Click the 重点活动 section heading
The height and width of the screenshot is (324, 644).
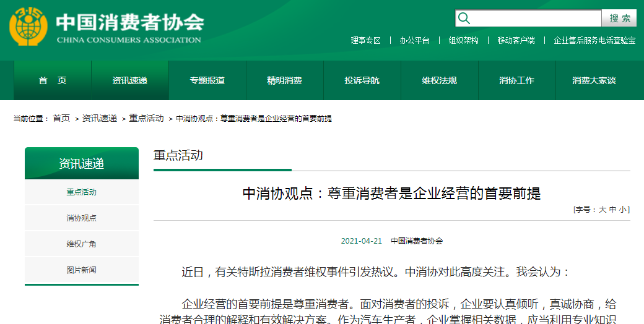pyautogui.click(x=178, y=155)
